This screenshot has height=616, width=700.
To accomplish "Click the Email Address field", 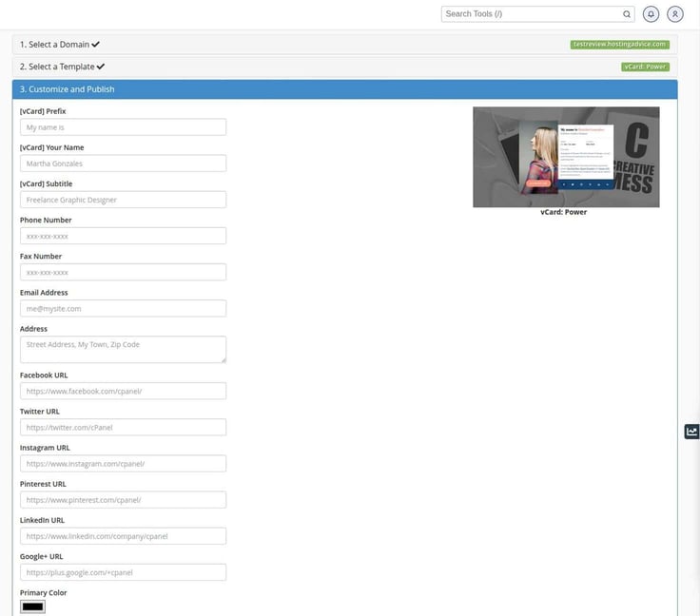I will [x=123, y=308].
